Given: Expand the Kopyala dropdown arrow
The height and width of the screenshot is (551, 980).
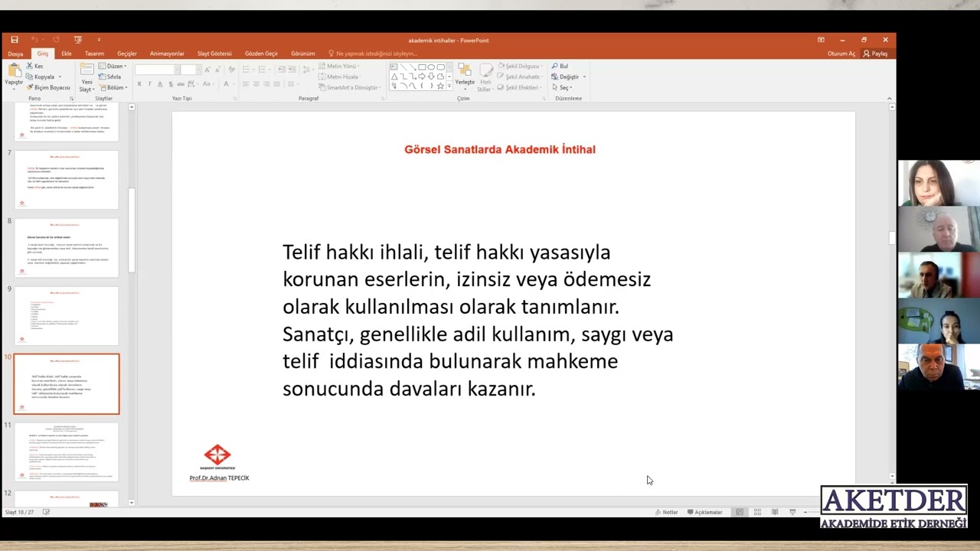Looking at the screenshot, I should 60,77.
